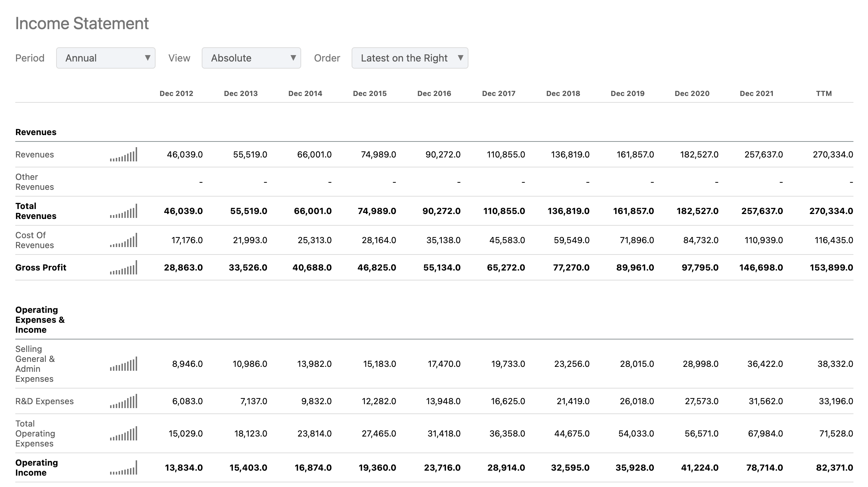Viewport: 868px width, 487px height.
Task: Click the Gross Profit sparkline icon
Action: (x=124, y=267)
